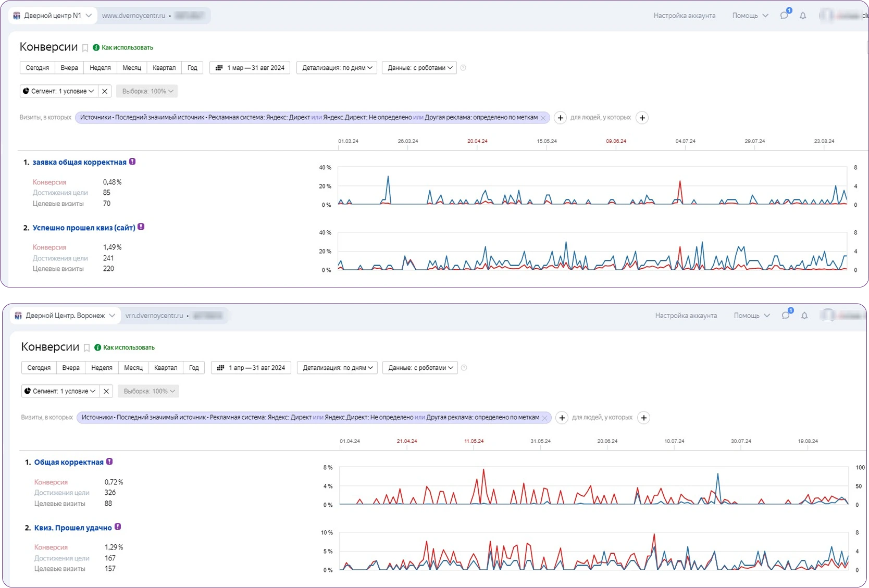Bookmark the Конверсии report for www.dvernoycentr.ru

coord(85,48)
